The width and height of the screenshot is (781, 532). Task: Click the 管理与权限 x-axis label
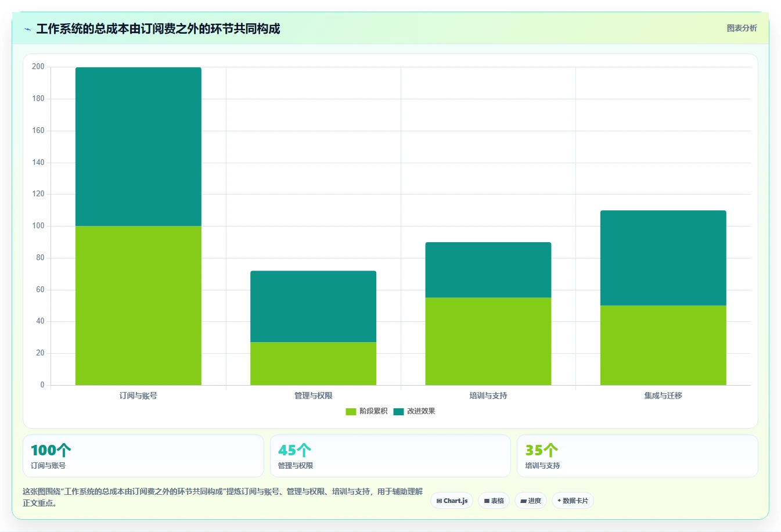[x=313, y=396]
